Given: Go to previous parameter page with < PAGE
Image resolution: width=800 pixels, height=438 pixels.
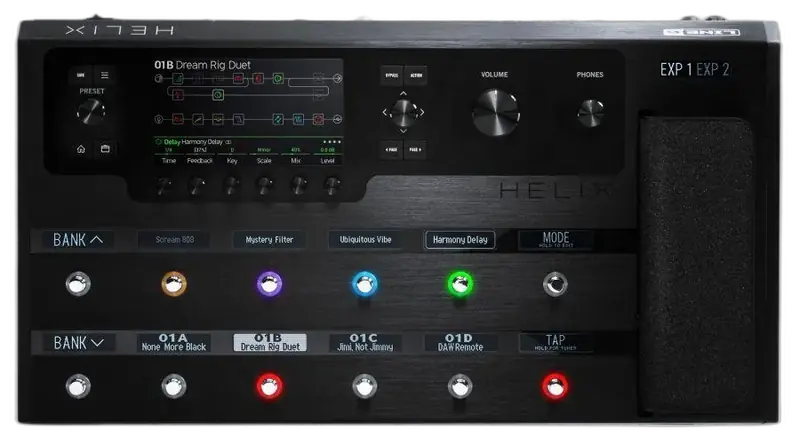Looking at the screenshot, I should point(391,150).
